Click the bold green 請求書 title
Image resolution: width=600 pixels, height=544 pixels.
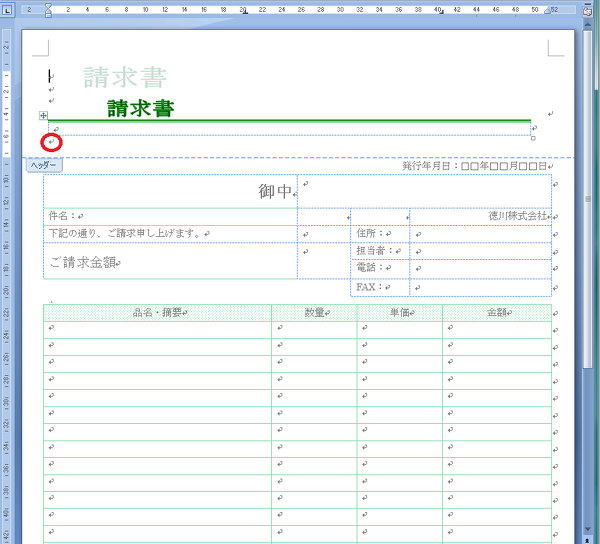(x=141, y=108)
